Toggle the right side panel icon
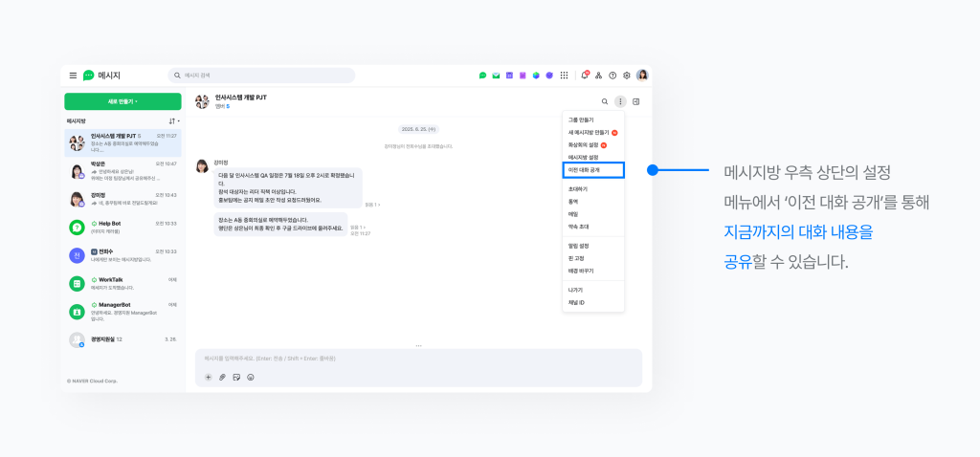The height and width of the screenshot is (457, 980). (636, 101)
